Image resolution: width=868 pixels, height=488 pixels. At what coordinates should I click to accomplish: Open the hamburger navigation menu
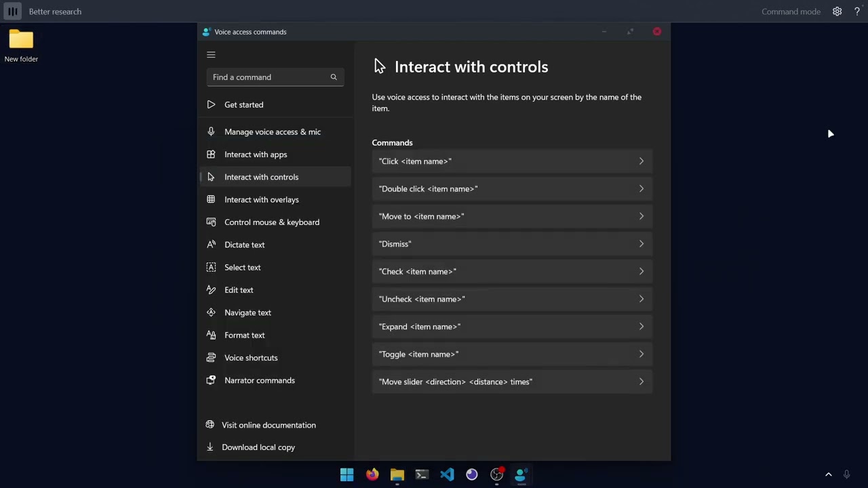click(211, 55)
